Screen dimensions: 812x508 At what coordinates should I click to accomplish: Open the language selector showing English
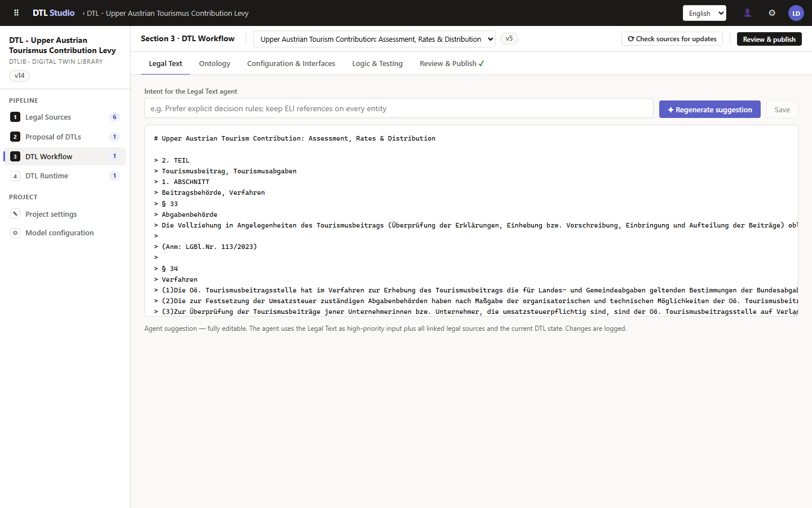704,13
